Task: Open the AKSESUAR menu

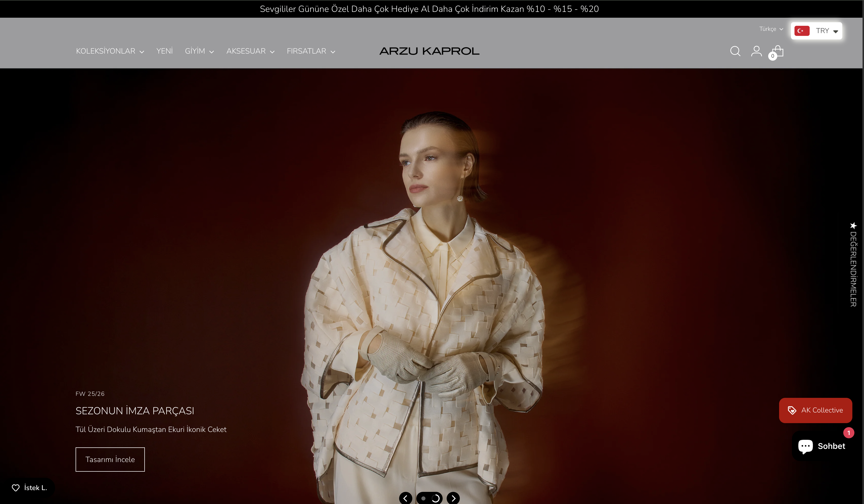Action: pyautogui.click(x=250, y=51)
